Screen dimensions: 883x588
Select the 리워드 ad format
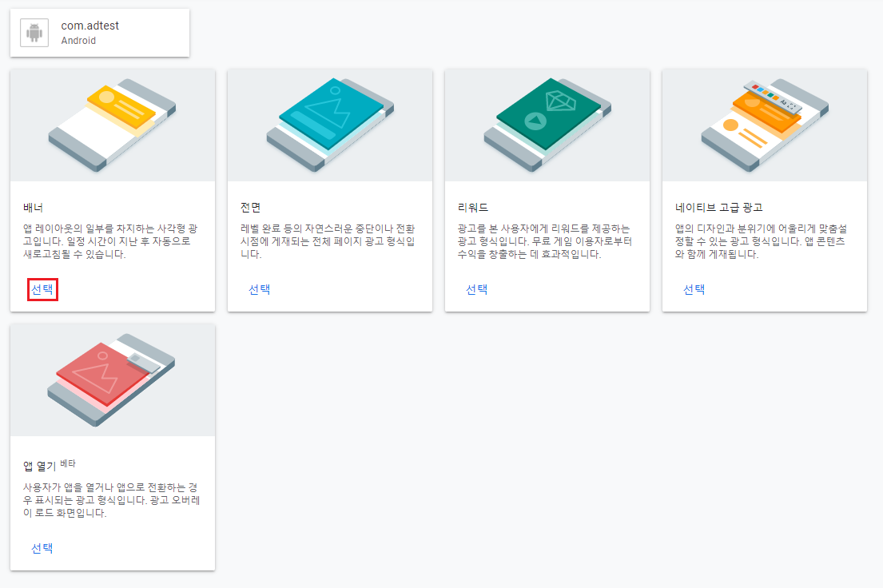pyautogui.click(x=476, y=289)
